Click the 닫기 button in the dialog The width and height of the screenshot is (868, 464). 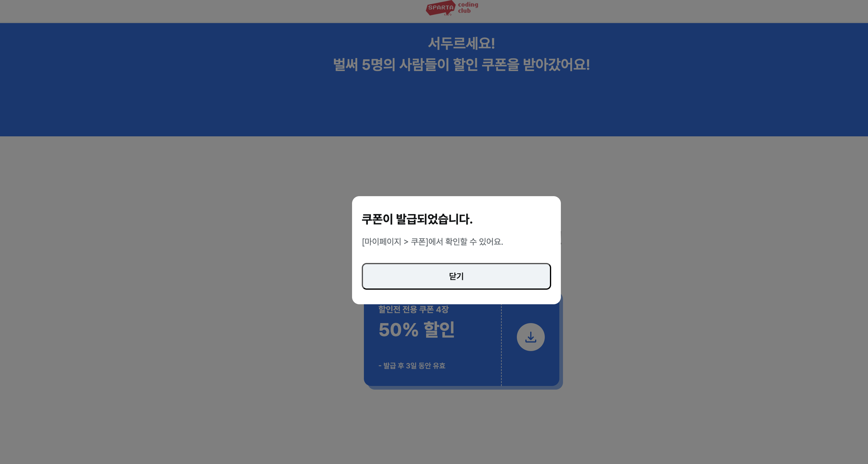456,276
